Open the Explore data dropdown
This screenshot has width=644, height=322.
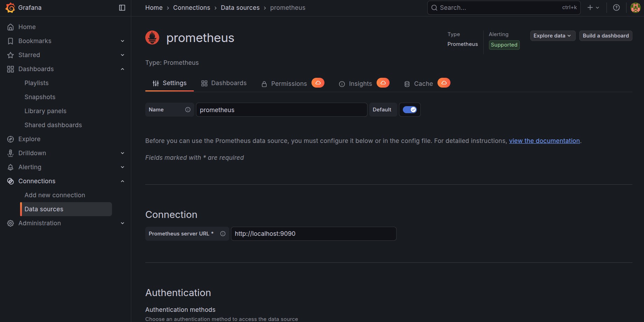point(552,36)
